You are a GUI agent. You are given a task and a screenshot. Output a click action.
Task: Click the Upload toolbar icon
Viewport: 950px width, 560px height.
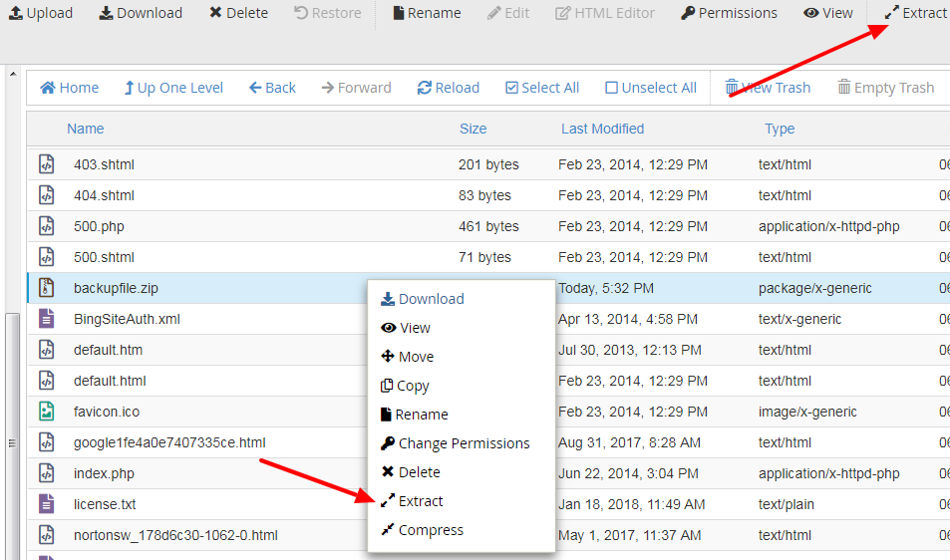click(x=16, y=13)
